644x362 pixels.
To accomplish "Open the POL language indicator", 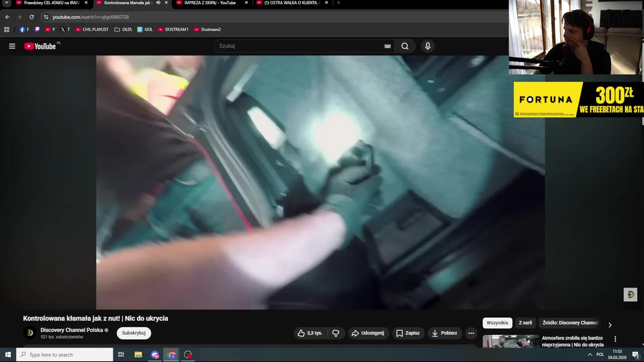I will click(600, 354).
